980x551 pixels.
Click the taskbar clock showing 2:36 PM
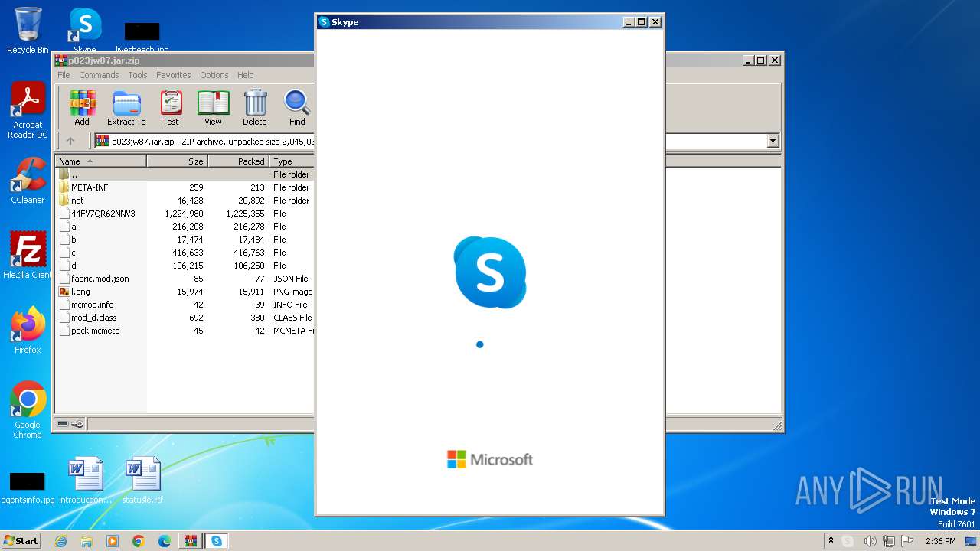tap(940, 541)
